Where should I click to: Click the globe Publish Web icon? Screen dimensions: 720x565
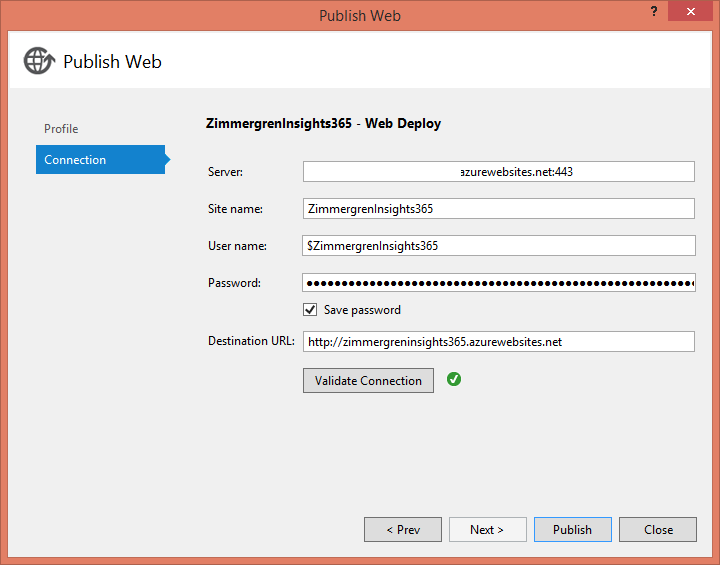38,61
